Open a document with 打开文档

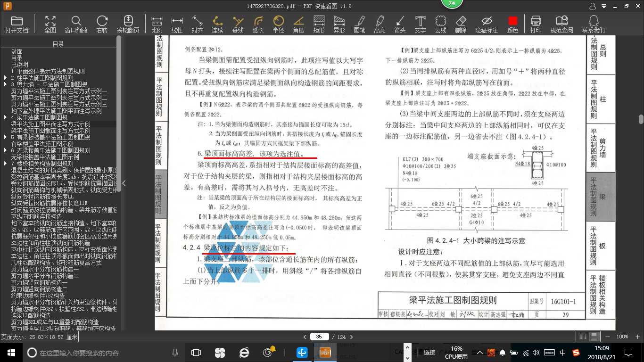point(17,24)
